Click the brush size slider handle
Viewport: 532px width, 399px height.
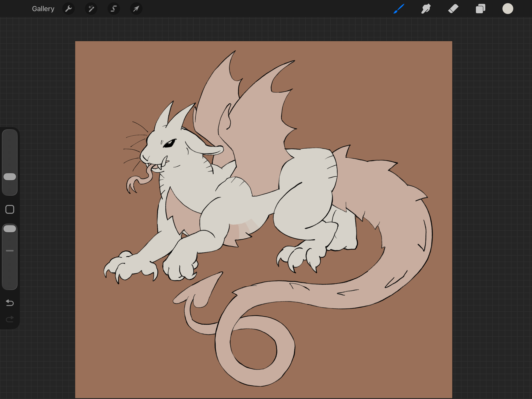click(x=10, y=177)
